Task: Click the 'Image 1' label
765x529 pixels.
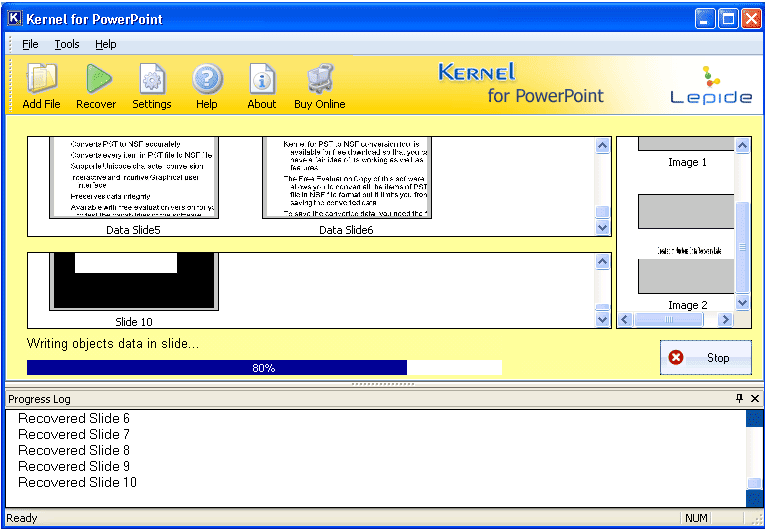Action: pos(687,162)
